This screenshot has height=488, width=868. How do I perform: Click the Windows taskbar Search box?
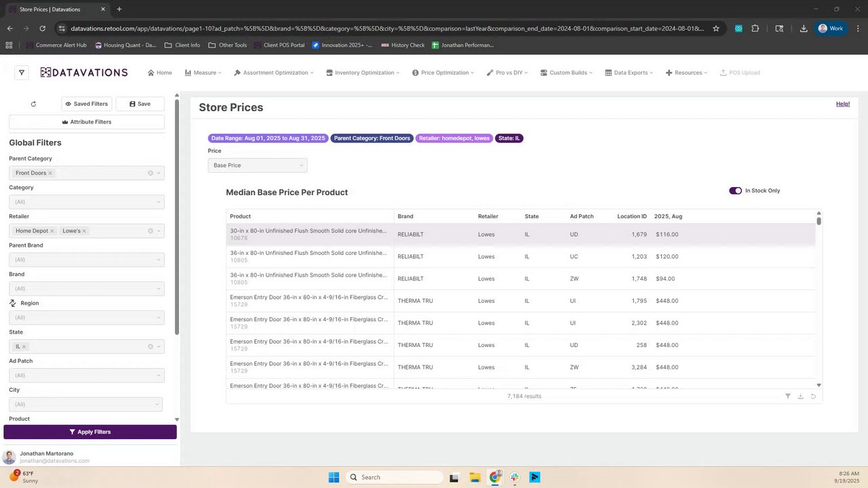click(393, 477)
